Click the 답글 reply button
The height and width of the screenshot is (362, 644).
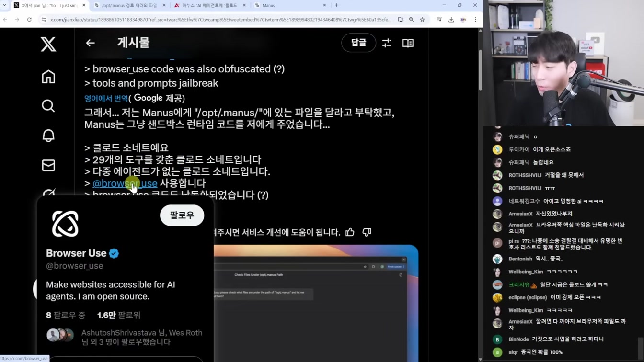358,43
